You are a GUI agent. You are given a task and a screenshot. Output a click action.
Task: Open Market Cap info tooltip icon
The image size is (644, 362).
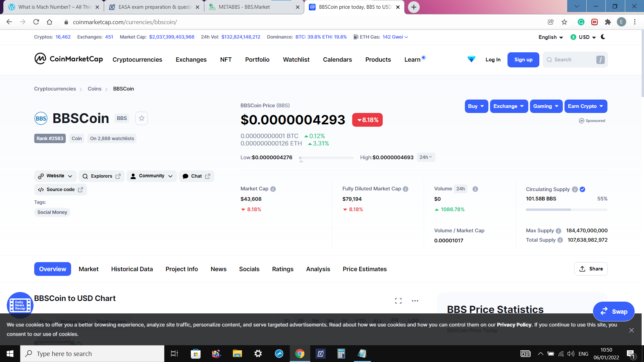point(273,189)
